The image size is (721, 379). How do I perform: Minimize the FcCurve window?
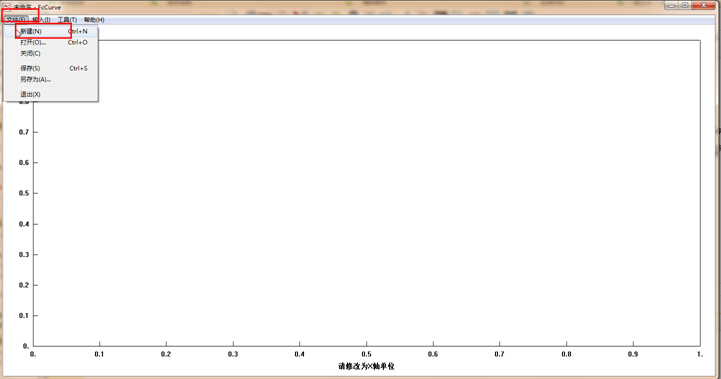pos(671,5)
